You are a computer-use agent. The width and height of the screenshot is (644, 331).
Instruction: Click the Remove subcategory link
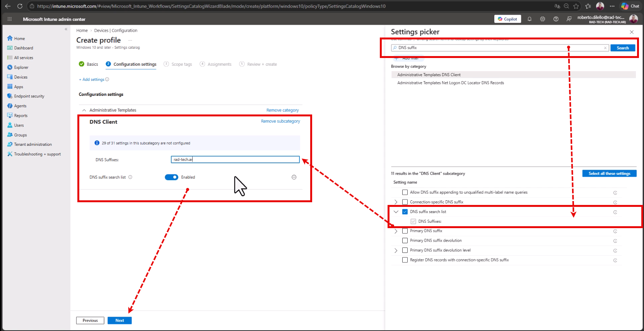point(280,121)
